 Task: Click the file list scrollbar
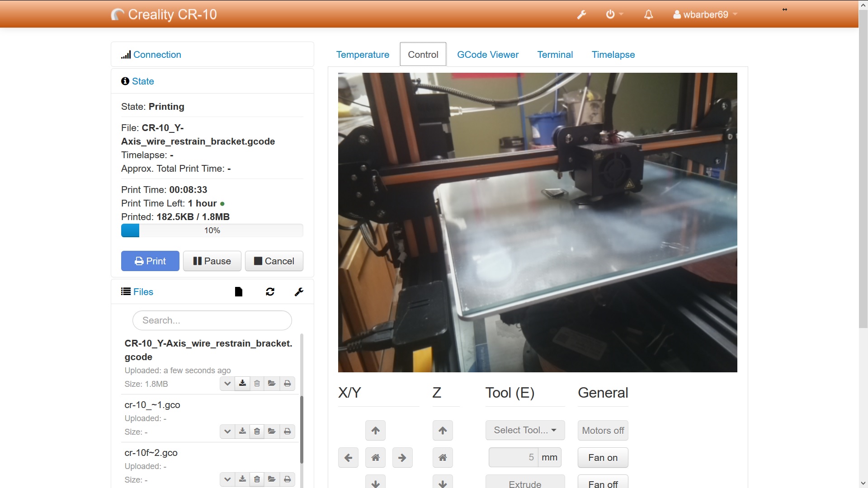click(302, 429)
